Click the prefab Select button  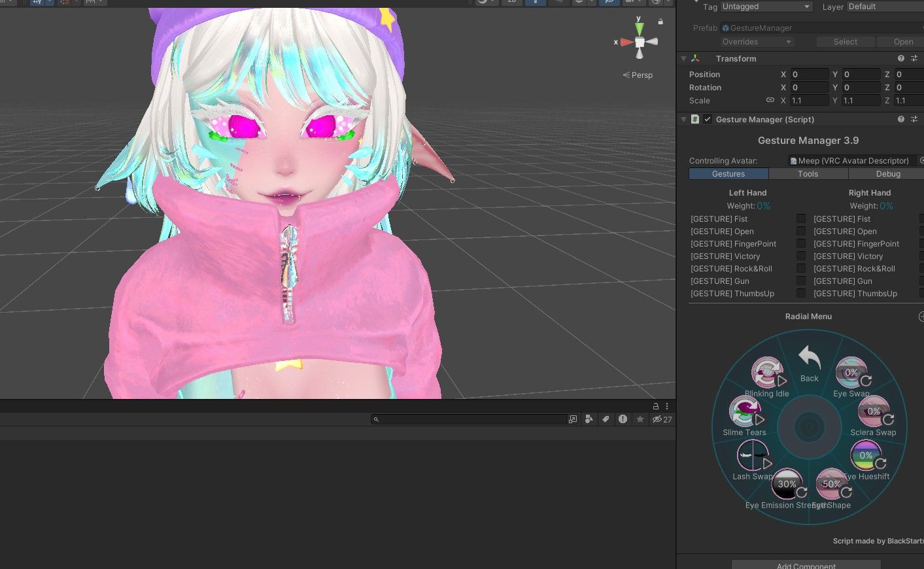tap(846, 42)
